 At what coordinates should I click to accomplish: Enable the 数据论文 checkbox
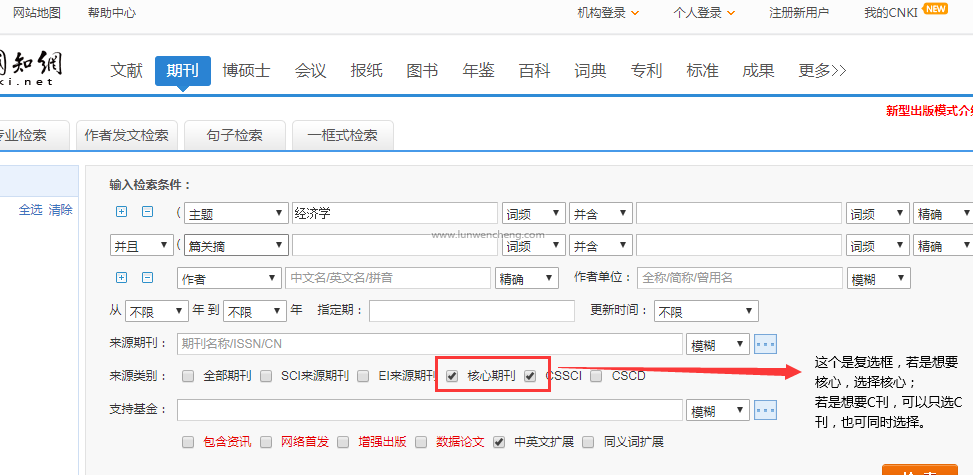coord(421,442)
